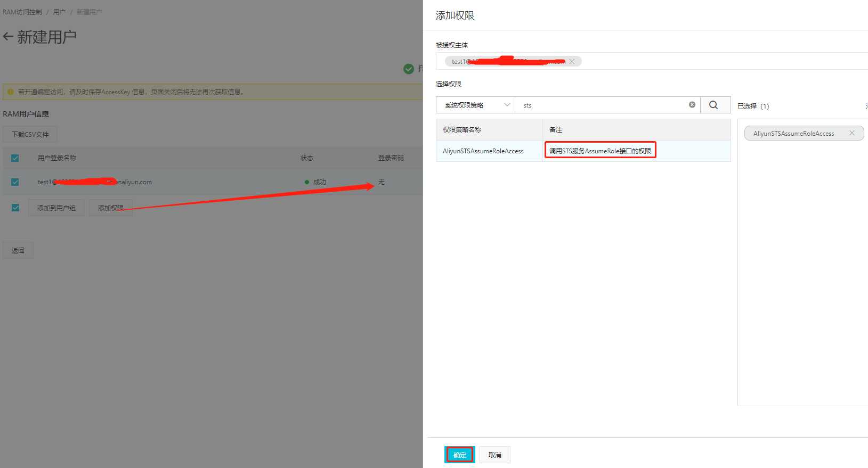Click the back arrow beside 新建用户

point(8,37)
